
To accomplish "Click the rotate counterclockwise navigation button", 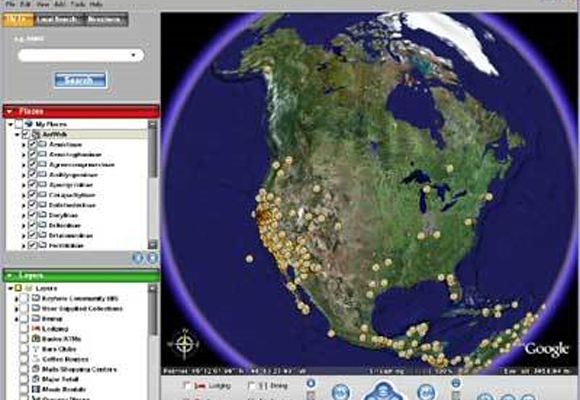I will click(x=341, y=392).
